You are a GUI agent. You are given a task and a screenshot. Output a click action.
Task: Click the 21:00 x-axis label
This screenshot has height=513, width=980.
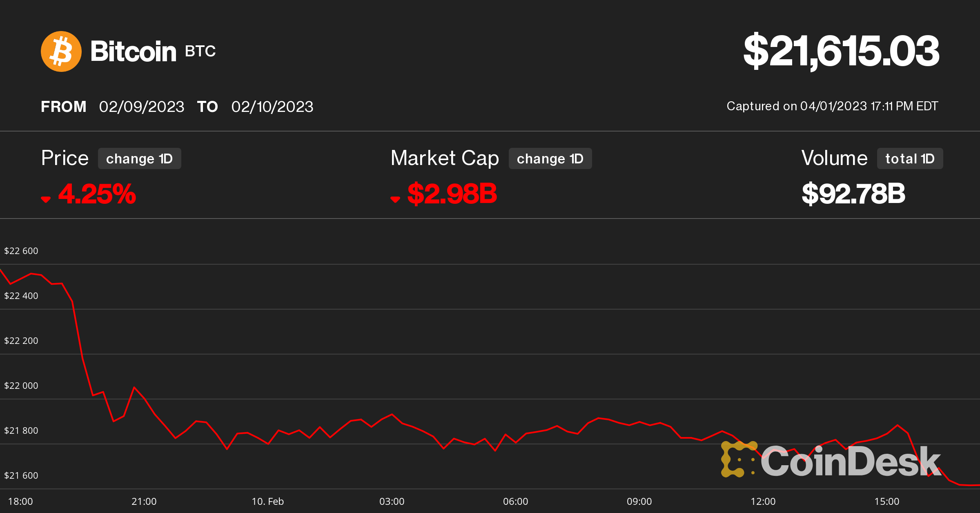144,502
